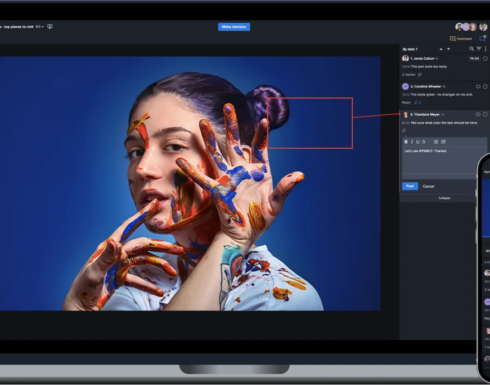This screenshot has height=385, width=490.
Task: Click the Make decision button
Action: [234, 27]
